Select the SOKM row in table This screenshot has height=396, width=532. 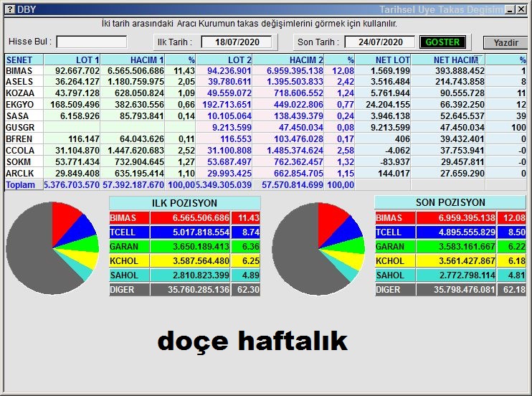pyautogui.click(x=266, y=162)
